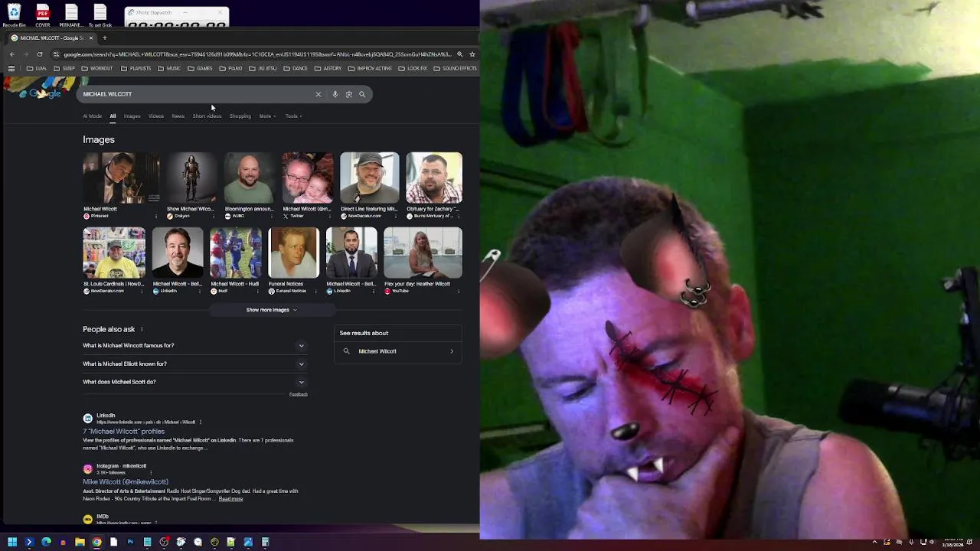Open Mike Wilcott (@mikewilcott) Instagram link

[x=126, y=482]
